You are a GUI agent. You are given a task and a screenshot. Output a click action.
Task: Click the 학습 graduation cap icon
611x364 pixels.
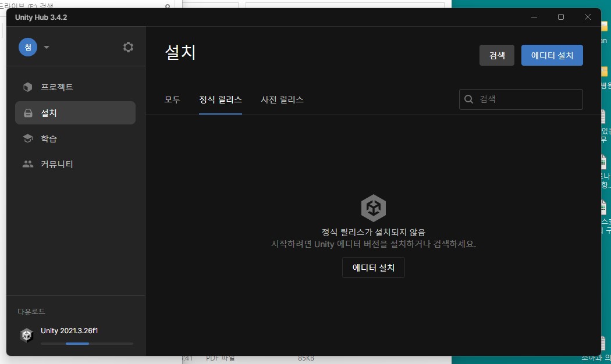point(28,138)
